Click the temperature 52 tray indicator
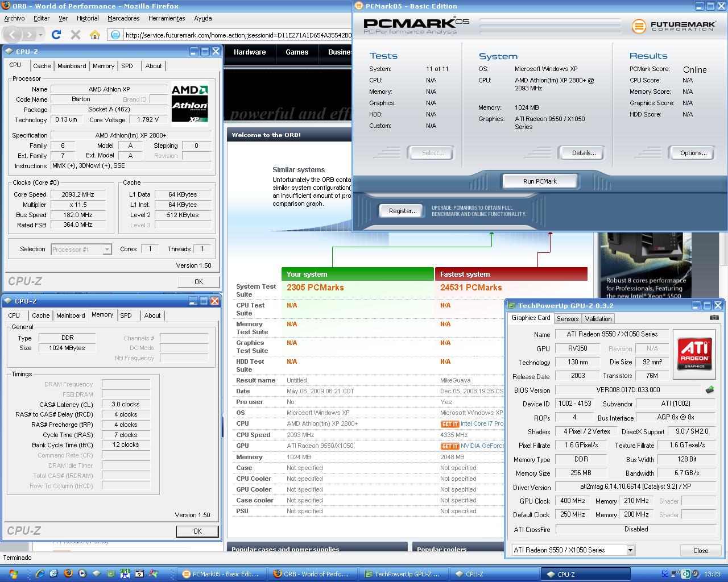 pos(665,574)
